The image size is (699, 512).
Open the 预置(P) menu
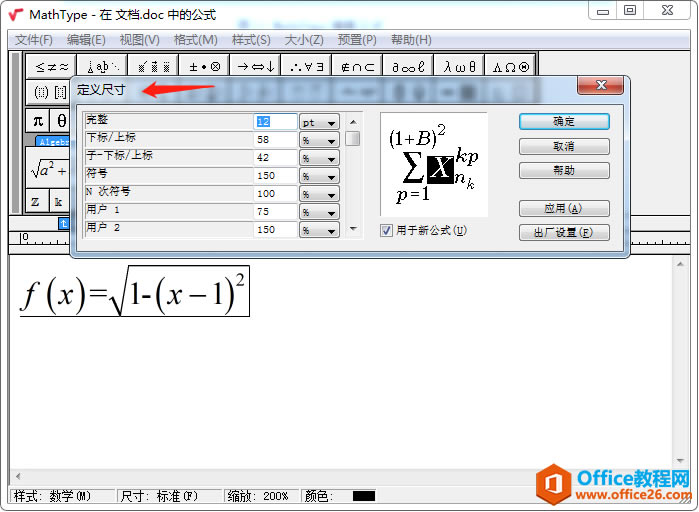[357, 40]
